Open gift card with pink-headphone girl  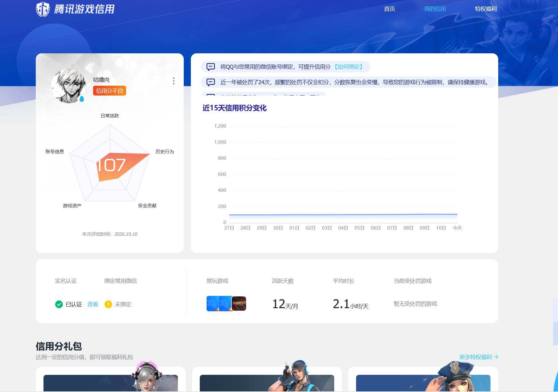point(111,379)
